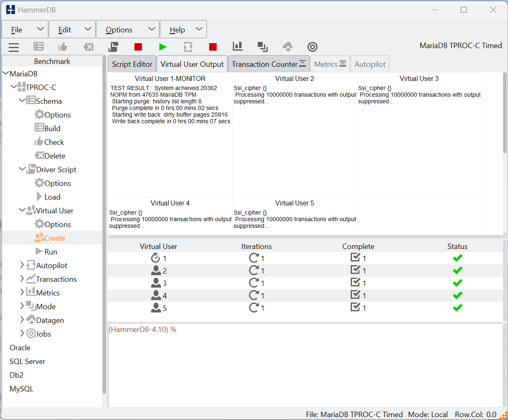Click the green status checkmark for Virtual User 1
This screenshot has width=508, height=420.
click(x=458, y=258)
